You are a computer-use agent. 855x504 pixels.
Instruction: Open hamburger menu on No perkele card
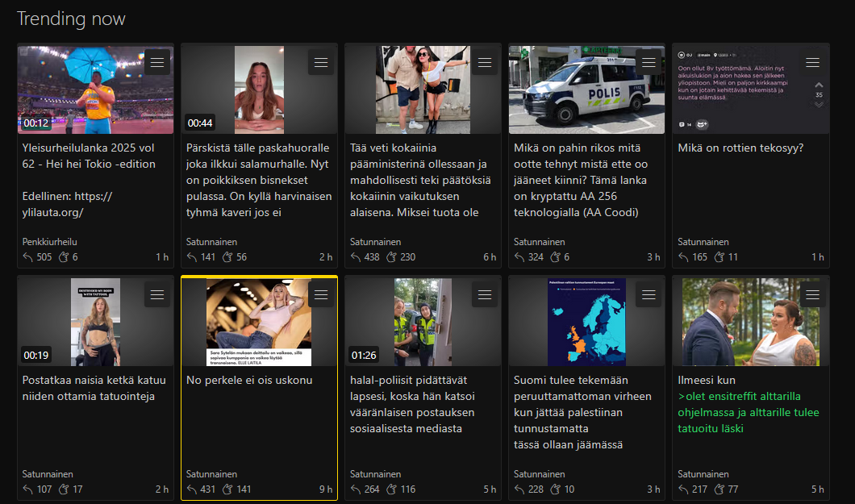[321, 295]
